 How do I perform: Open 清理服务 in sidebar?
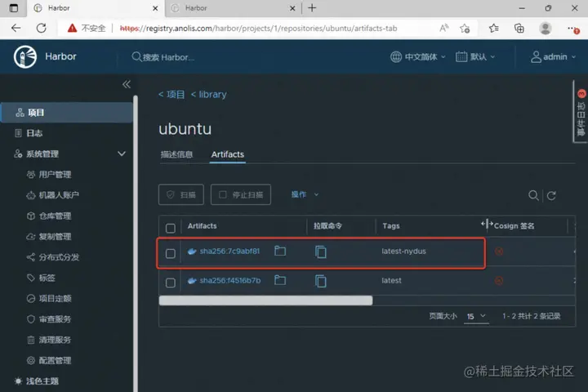[x=49, y=340]
